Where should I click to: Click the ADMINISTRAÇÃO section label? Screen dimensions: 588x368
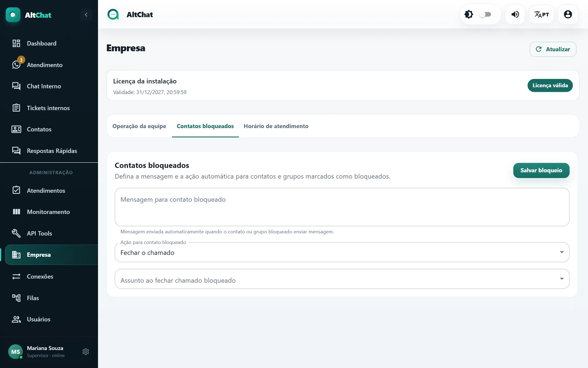coord(51,173)
